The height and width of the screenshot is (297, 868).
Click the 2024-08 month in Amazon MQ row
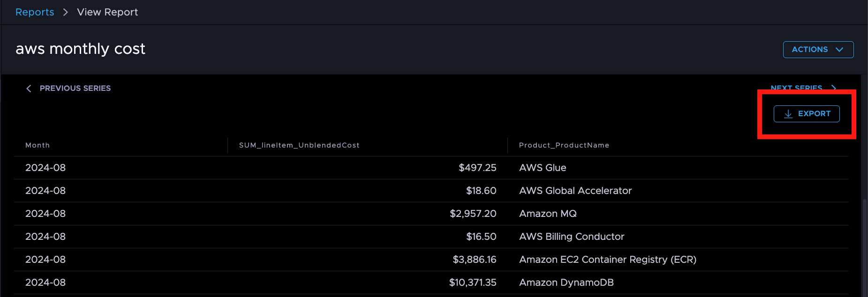(x=45, y=214)
